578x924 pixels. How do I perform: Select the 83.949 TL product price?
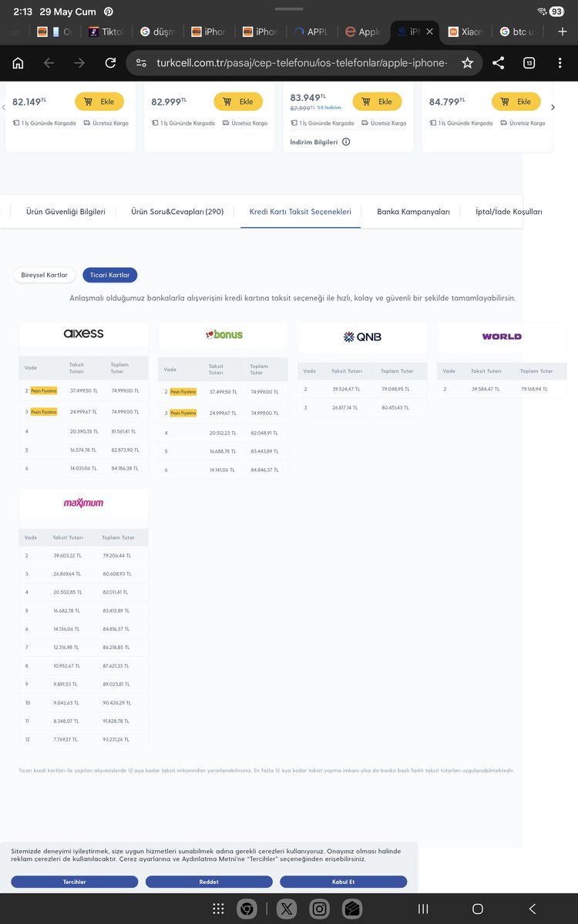309,99
